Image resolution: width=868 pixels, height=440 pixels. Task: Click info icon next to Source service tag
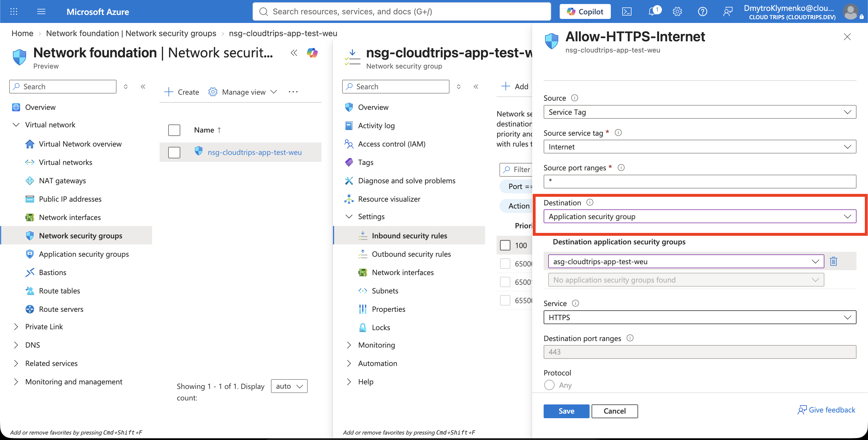coord(618,133)
